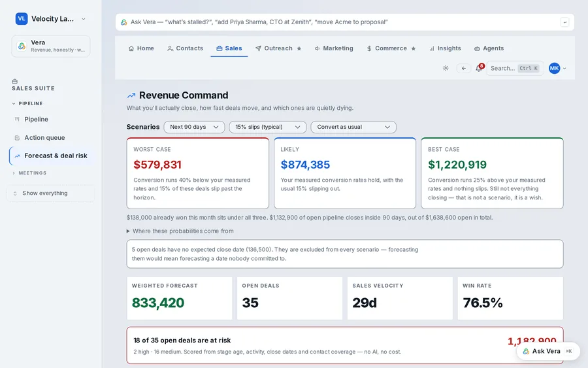Open the Vera assistant card in the sidebar
This screenshot has height=368, width=588.
[x=50, y=46]
